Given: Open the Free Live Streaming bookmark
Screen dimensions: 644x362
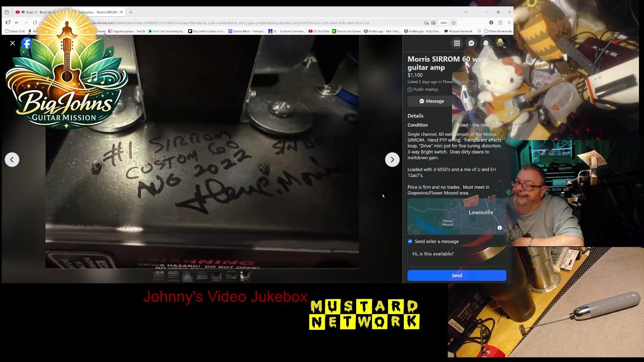Looking at the screenshot, I should pyautogui.click(x=166, y=31).
